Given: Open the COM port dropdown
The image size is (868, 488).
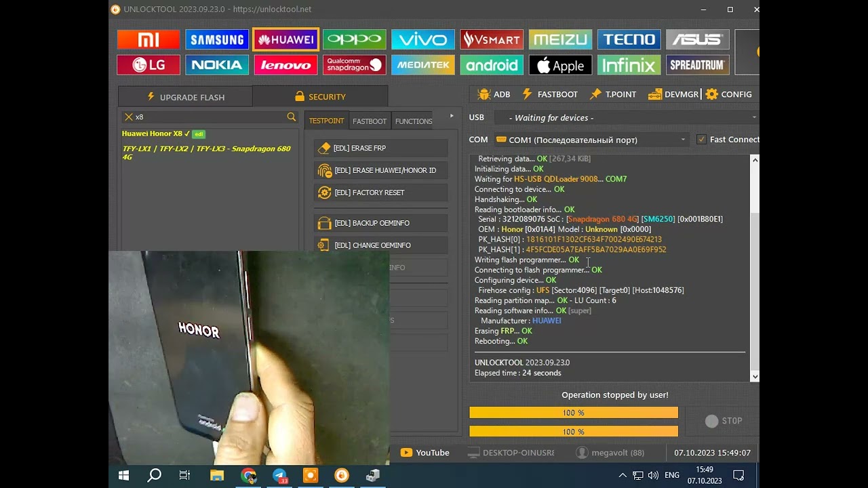Looking at the screenshot, I should [x=591, y=140].
